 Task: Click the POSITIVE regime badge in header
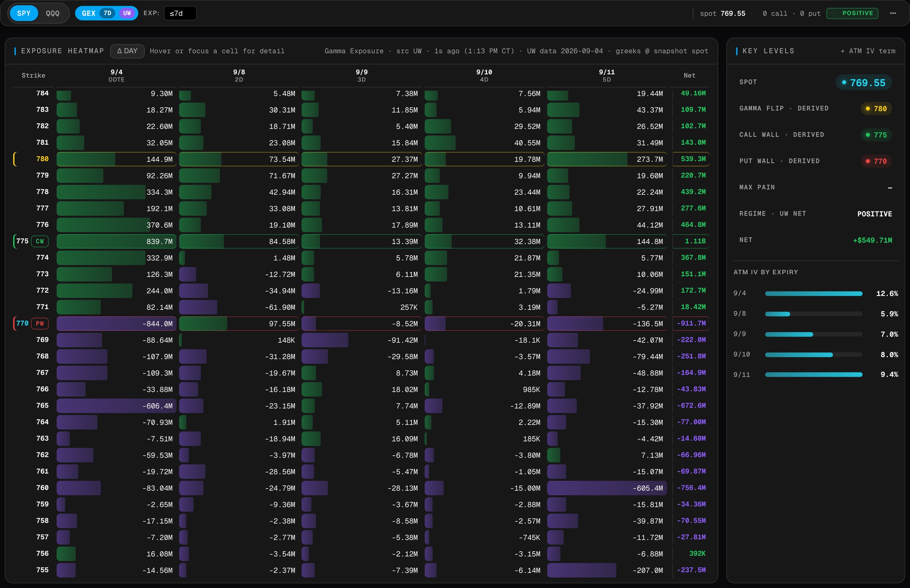coord(852,13)
